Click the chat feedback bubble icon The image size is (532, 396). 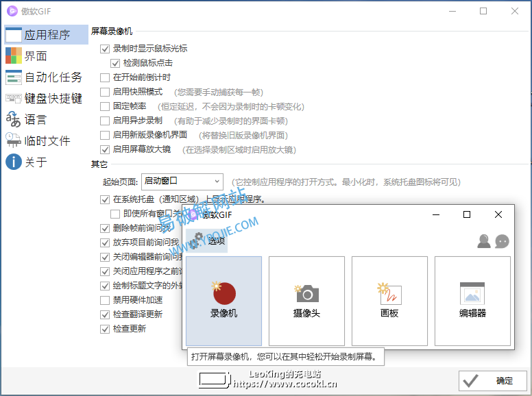(502, 241)
